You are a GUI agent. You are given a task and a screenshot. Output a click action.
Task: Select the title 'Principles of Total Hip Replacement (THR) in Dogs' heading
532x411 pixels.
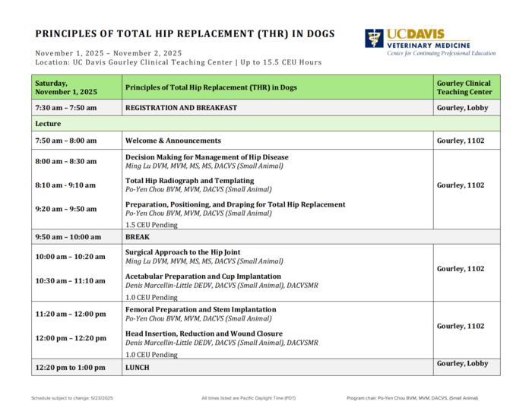[x=185, y=34]
